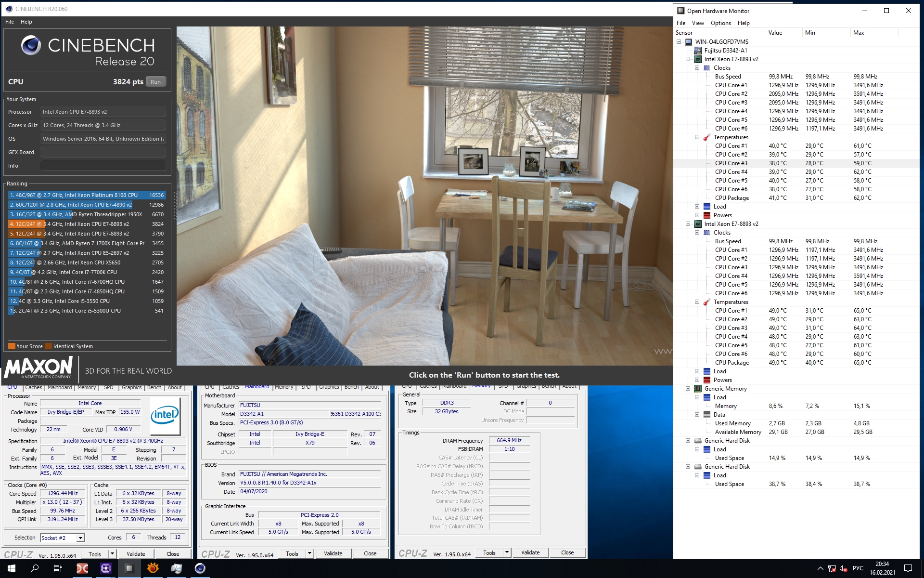Open Open Hardware Monitor Help menu

point(744,23)
